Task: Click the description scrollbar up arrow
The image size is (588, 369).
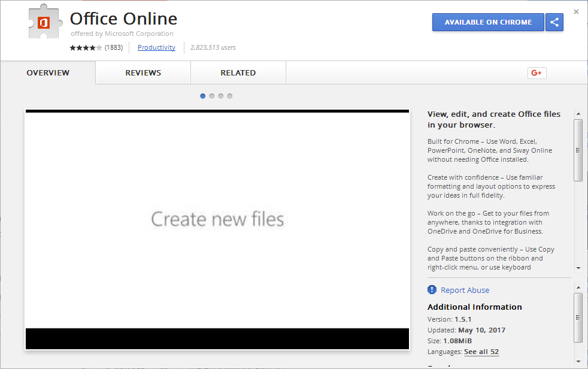Action: (x=578, y=114)
